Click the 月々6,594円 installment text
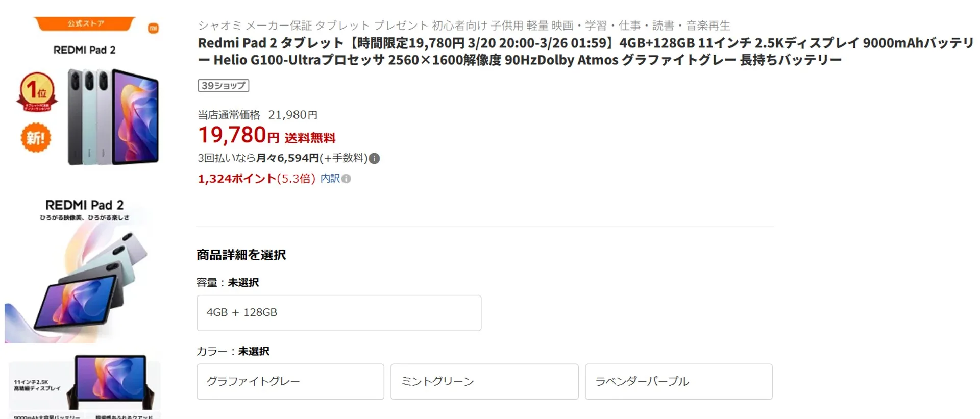Screen dimensions: 980x419 [x=287, y=158]
